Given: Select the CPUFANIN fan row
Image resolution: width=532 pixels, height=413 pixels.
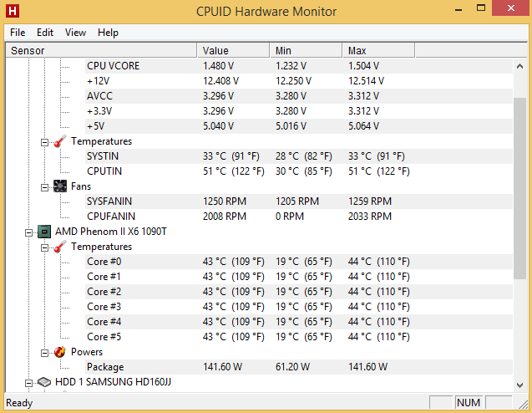Looking at the screenshot, I should [x=299, y=217].
